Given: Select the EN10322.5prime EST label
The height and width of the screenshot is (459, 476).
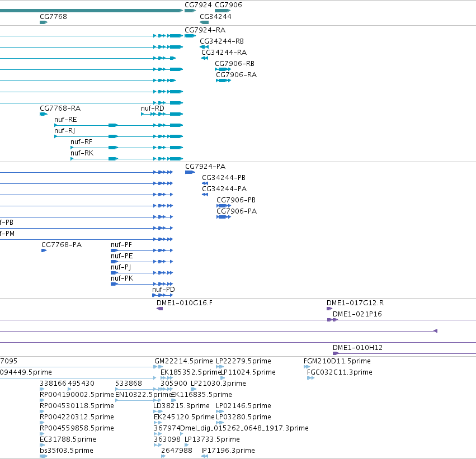Looking at the screenshot, I should coord(143,395).
